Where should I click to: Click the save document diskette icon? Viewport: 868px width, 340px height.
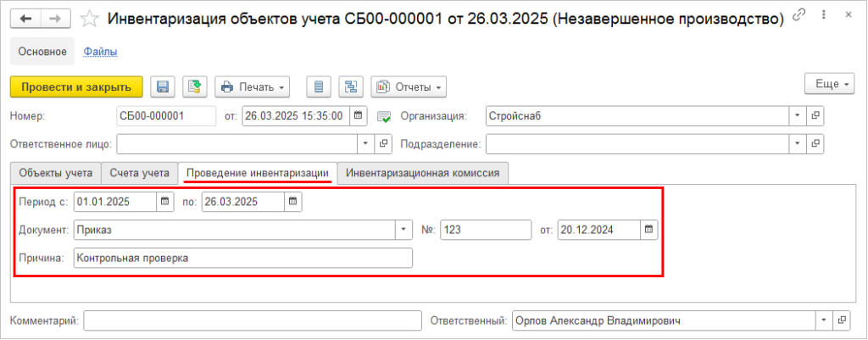pyautogui.click(x=162, y=86)
